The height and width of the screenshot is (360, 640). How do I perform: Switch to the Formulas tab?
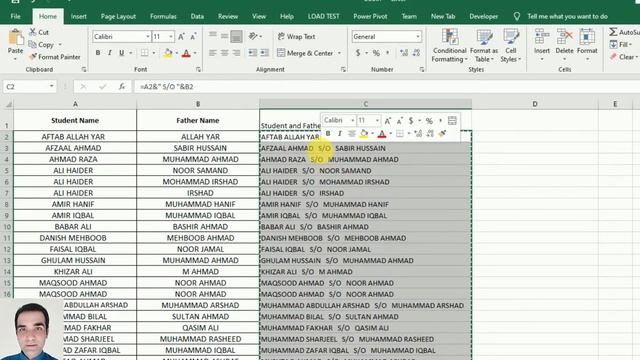(x=163, y=16)
